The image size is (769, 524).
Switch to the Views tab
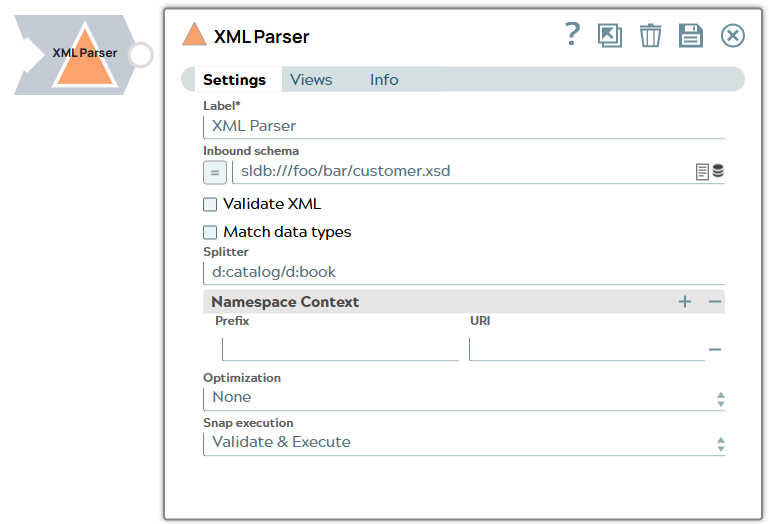311,80
